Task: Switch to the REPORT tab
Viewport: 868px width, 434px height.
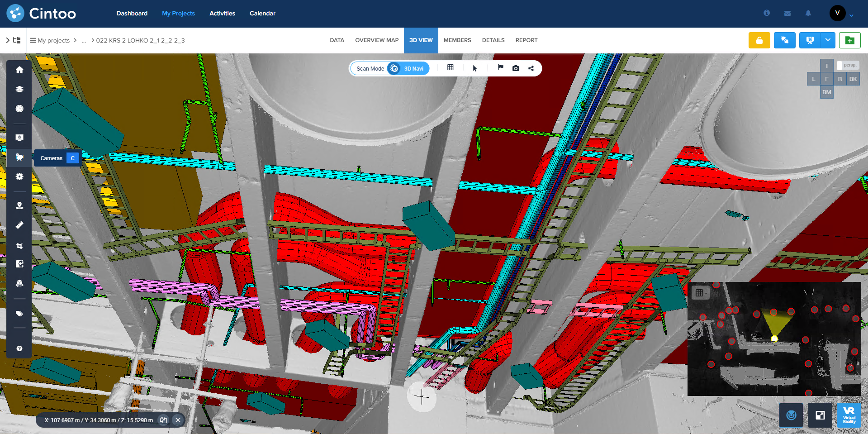Action: click(x=526, y=40)
